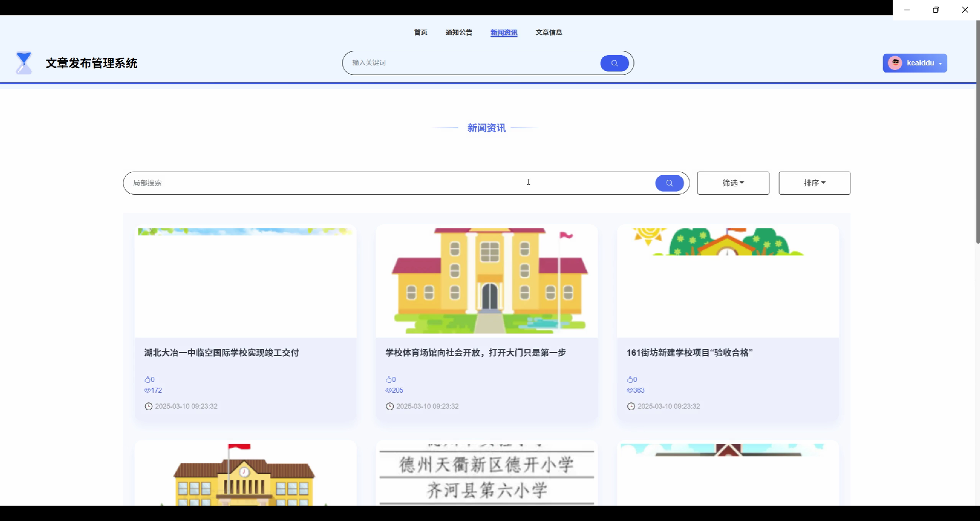Screen dimensions: 980x521
Task: Click the 2025-03-10 timestamp on 161街坊 card
Action: tap(669, 407)
